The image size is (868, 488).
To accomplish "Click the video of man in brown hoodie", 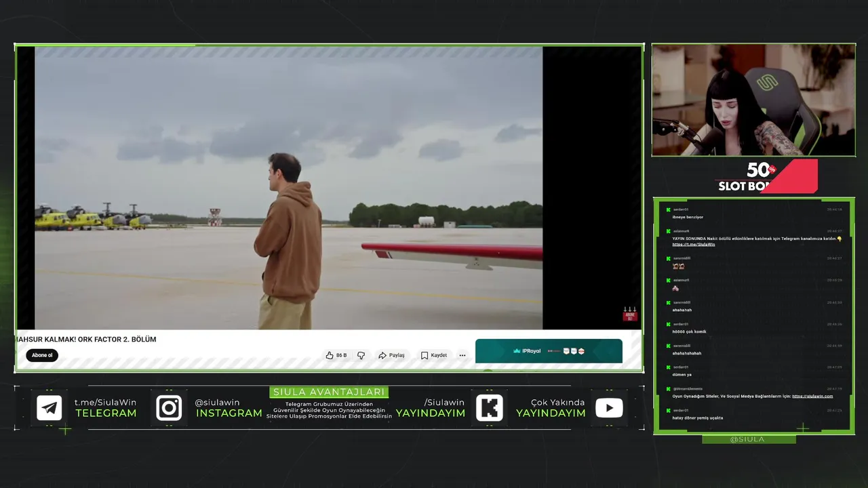I will click(289, 188).
